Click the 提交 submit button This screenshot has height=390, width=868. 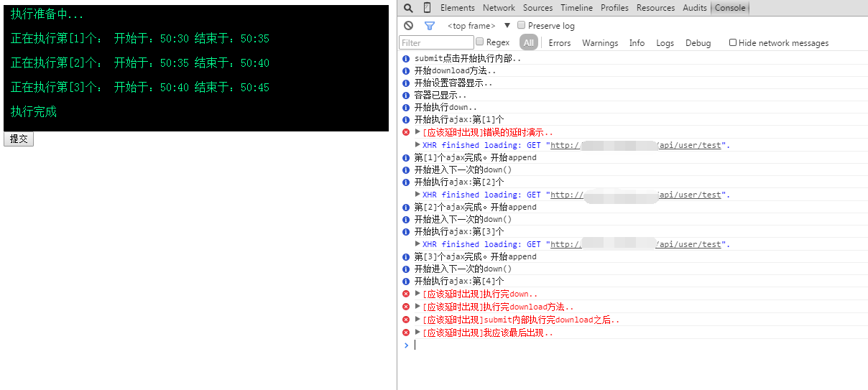tap(19, 139)
